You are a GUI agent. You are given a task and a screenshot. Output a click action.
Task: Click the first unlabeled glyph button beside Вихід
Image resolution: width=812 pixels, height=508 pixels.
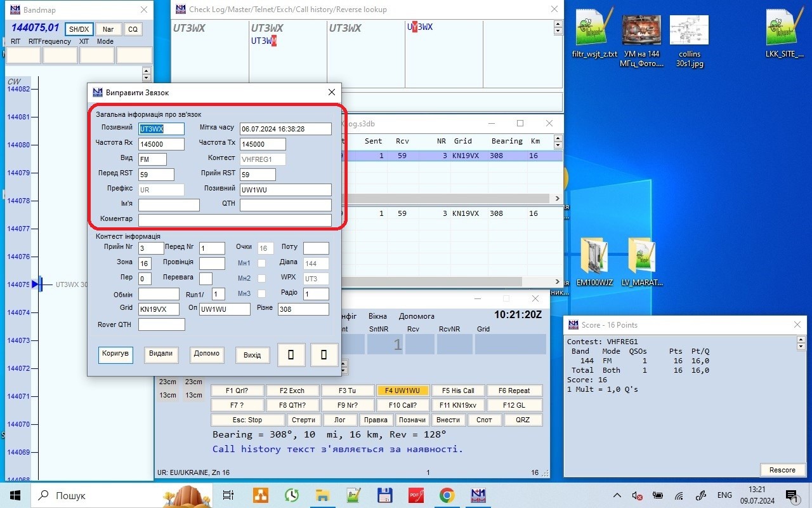pyautogui.click(x=291, y=355)
